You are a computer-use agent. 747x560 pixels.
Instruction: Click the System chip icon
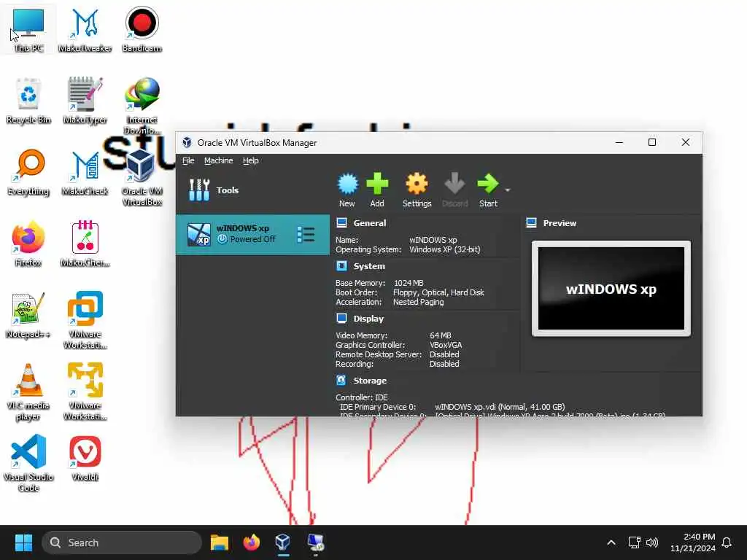(341, 265)
